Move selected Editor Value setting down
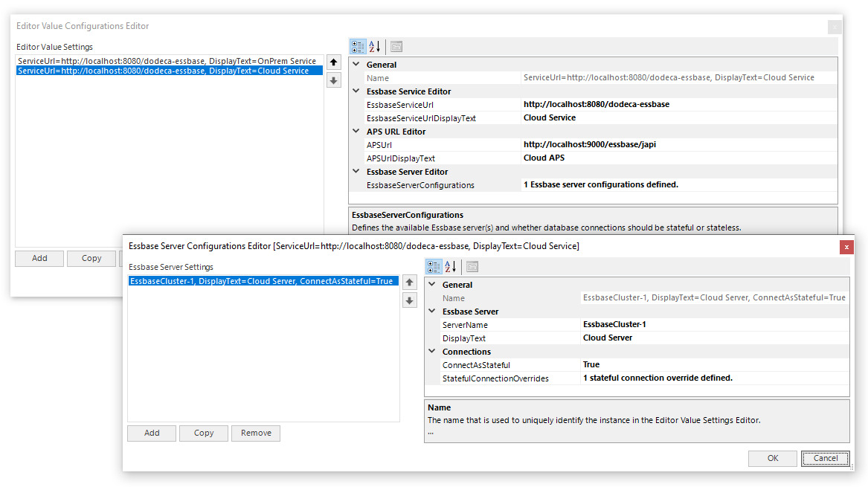Image resolution: width=868 pixels, height=487 pixels. coord(333,81)
